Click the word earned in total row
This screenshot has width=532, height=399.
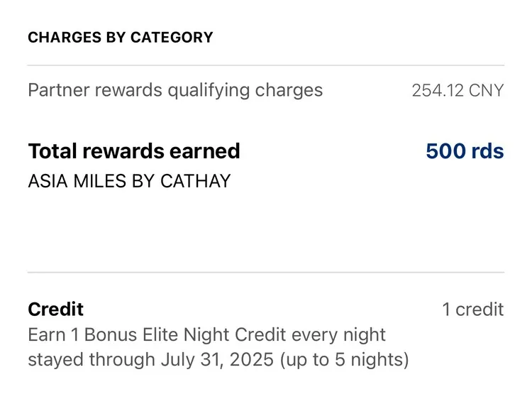pyautogui.click(x=204, y=151)
